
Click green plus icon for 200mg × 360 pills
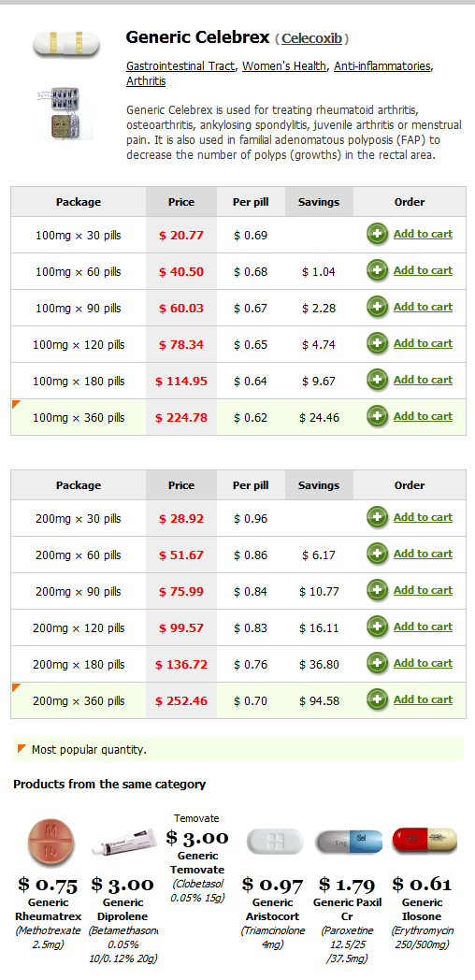[377, 699]
